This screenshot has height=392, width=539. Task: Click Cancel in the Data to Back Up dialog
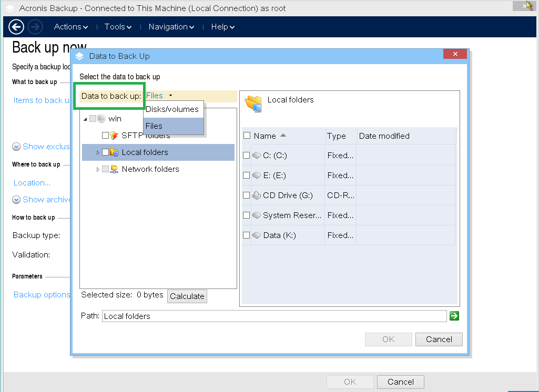tap(439, 339)
